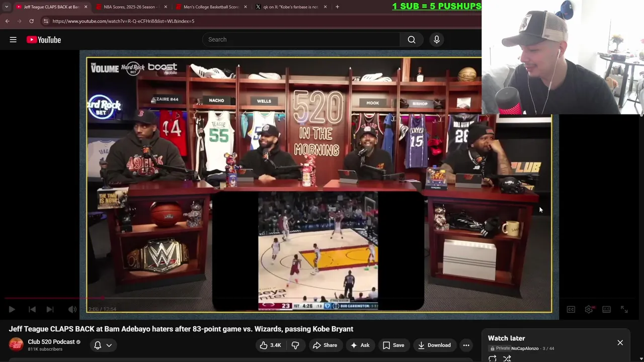The image size is (644, 362).
Task: Switch to theater mode
Action: [606, 309]
